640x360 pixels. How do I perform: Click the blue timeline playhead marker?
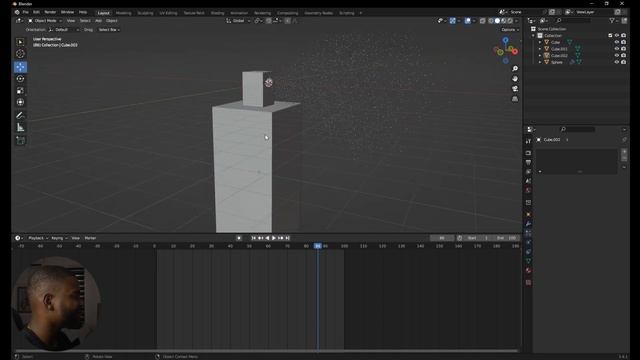pos(318,246)
